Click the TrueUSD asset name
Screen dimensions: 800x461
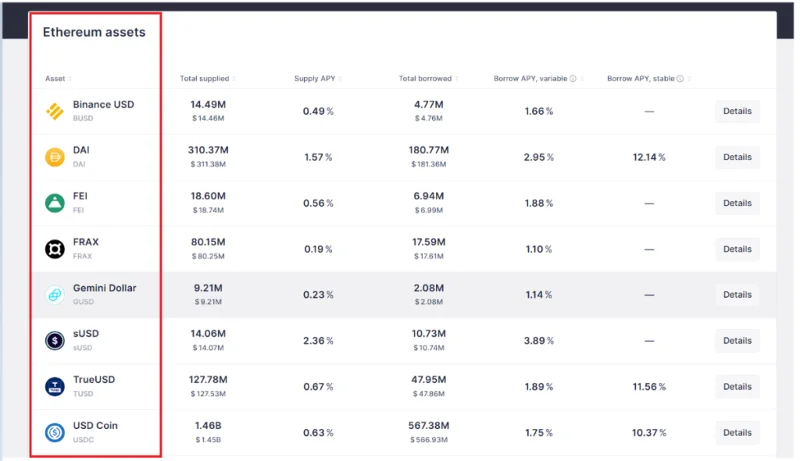click(94, 379)
